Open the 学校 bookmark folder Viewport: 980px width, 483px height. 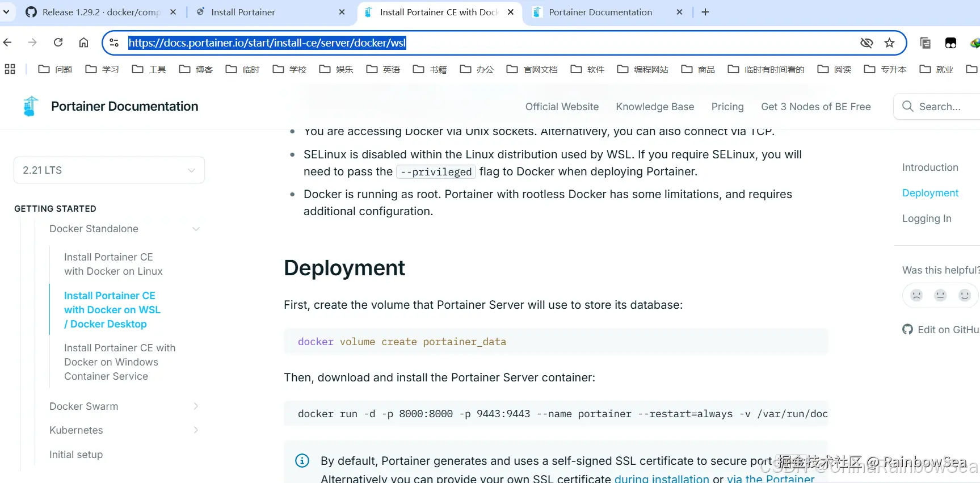pyautogui.click(x=289, y=69)
